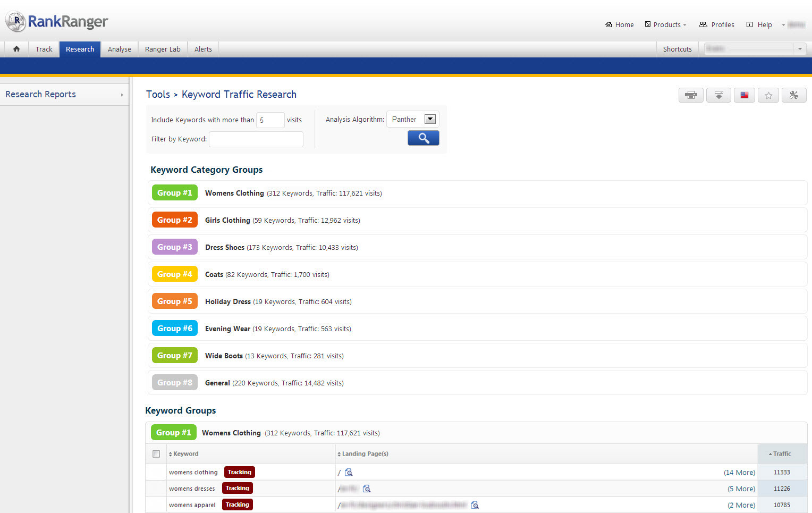Toggle the select-all checkbox beside Keyword header

click(156, 454)
